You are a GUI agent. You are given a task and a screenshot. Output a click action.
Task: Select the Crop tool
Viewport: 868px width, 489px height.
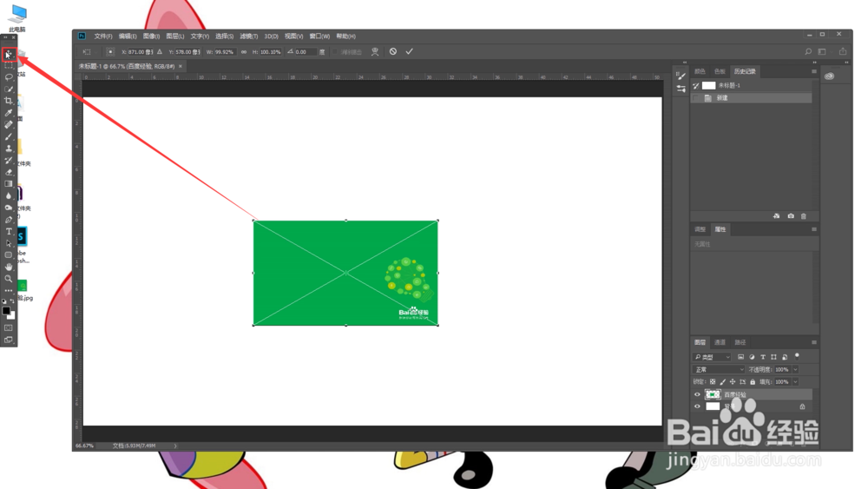(x=9, y=101)
